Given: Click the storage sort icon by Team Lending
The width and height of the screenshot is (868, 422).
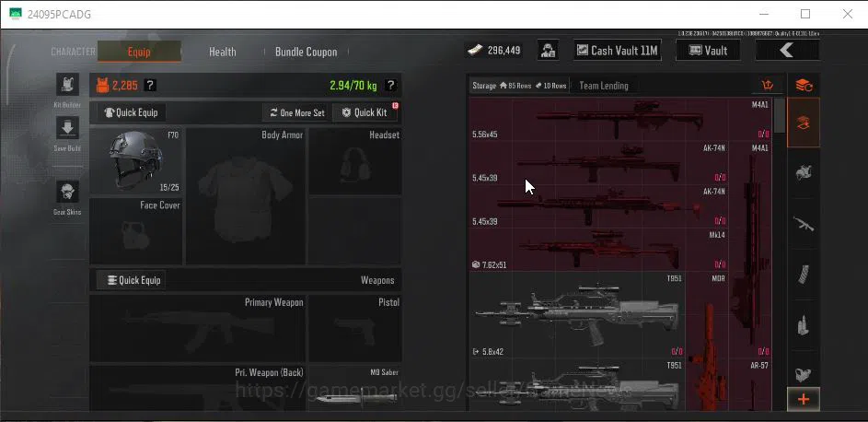Looking at the screenshot, I should coord(768,86).
